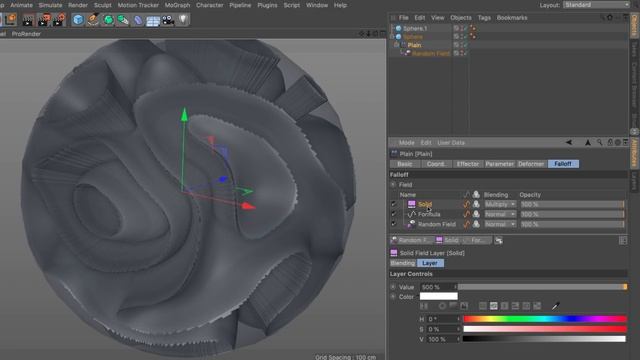This screenshot has height=360, width=640.
Task: Click the Solid layer creation button
Action: (447, 240)
